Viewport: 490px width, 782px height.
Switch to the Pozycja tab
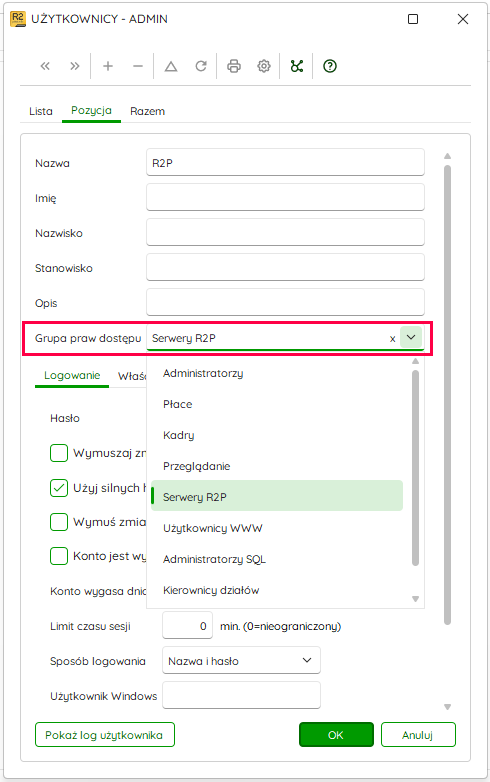coord(91,111)
